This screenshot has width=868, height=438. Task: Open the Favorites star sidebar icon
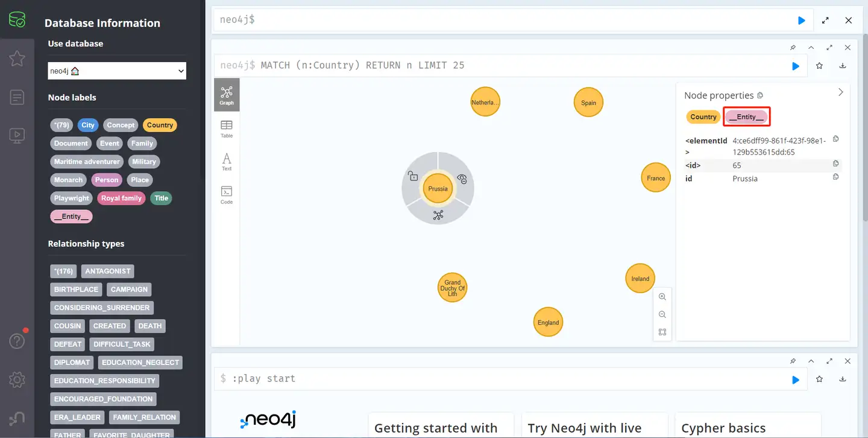pyautogui.click(x=17, y=59)
